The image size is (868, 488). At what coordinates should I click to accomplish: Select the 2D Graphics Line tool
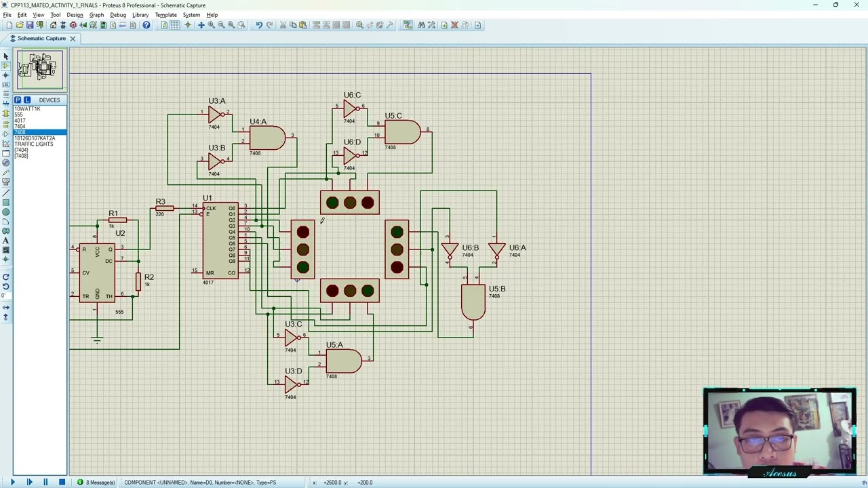point(6,192)
